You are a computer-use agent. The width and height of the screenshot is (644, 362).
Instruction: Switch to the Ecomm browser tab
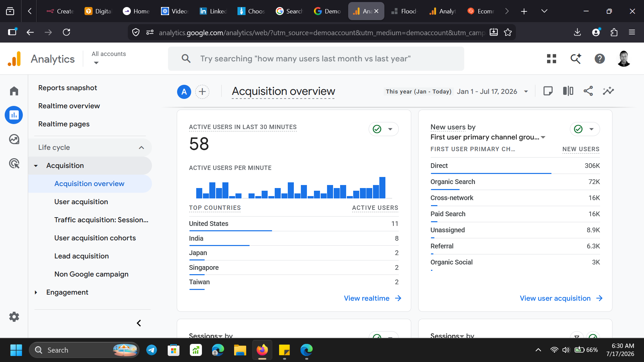[x=481, y=11]
